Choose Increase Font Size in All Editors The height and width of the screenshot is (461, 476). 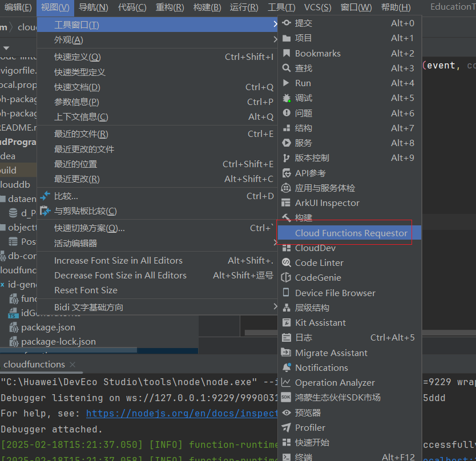(x=157, y=260)
